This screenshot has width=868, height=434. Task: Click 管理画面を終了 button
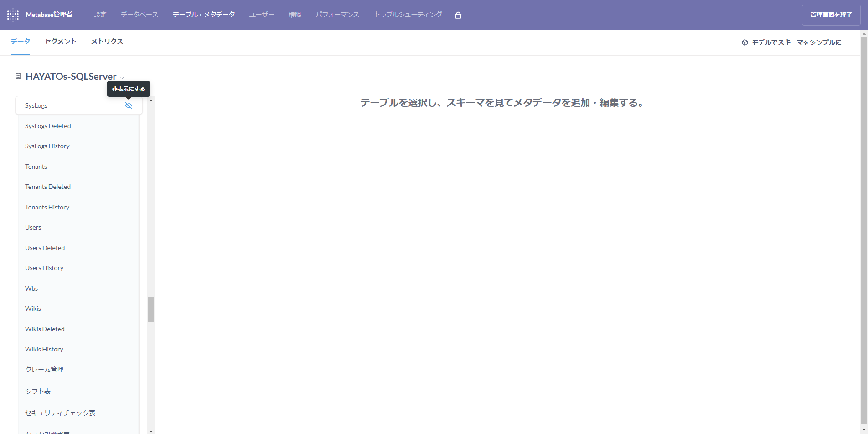click(x=831, y=15)
